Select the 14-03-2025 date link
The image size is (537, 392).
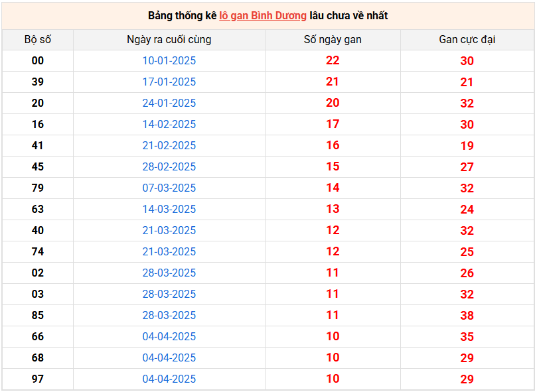169,209
